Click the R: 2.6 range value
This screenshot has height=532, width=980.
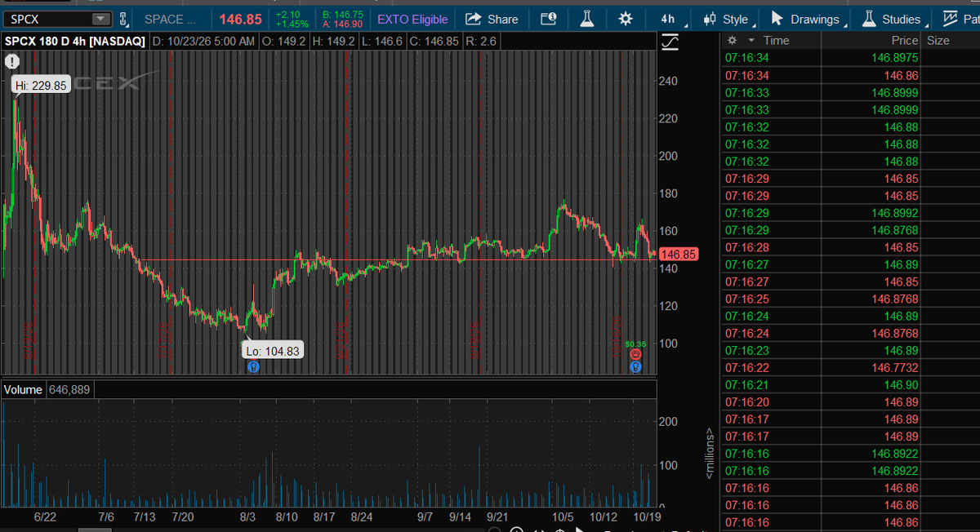(x=482, y=41)
